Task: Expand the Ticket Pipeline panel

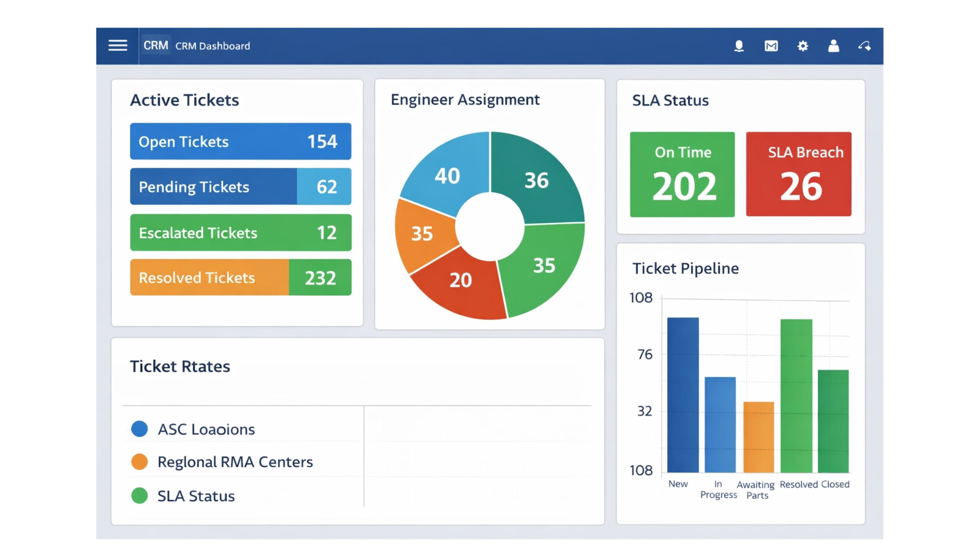Action: [685, 268]
